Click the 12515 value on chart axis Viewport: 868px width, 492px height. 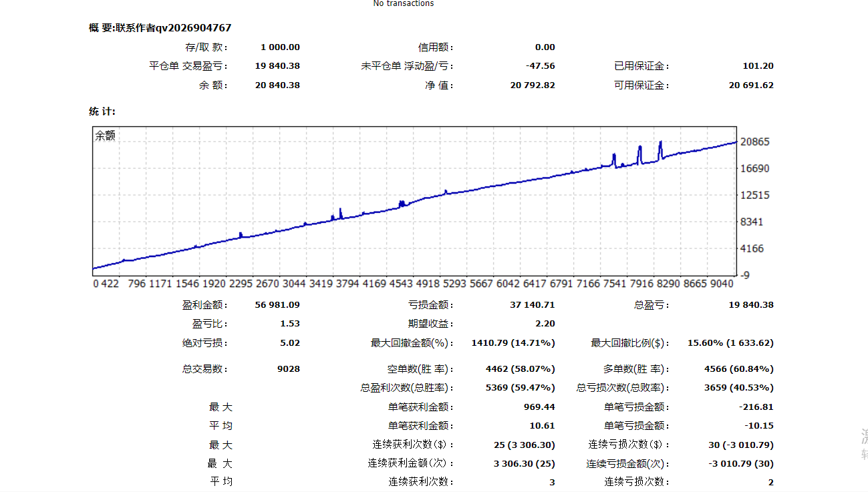756,195
